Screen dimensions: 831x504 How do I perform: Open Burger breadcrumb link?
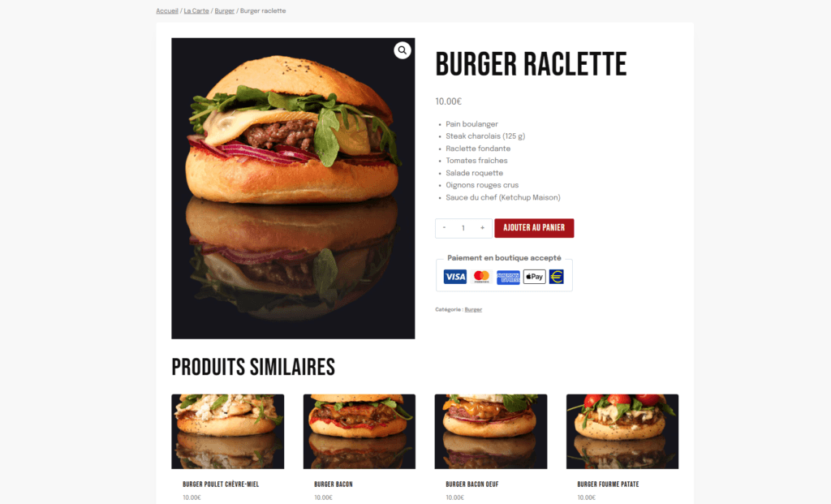point(224,11)
